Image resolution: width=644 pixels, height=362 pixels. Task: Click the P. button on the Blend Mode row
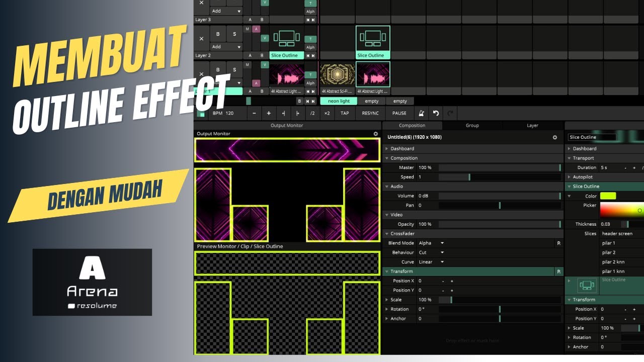pos(558,243)
